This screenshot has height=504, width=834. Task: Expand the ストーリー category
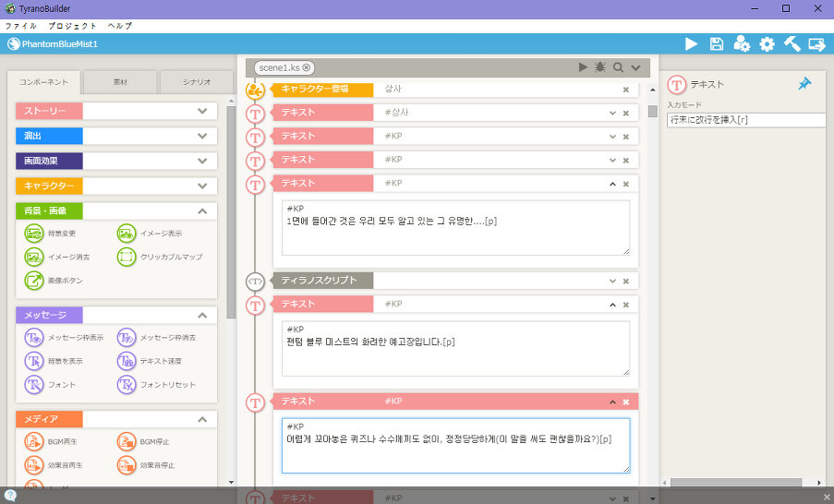pos(202,111)
